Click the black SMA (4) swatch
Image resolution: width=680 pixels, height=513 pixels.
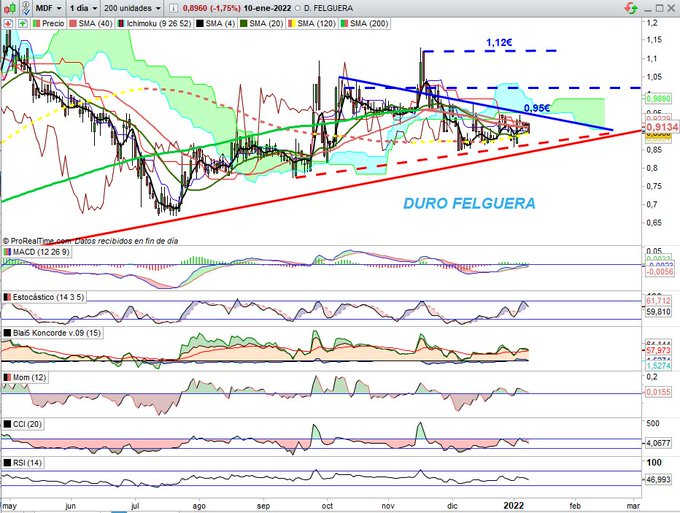pos(199,23)
